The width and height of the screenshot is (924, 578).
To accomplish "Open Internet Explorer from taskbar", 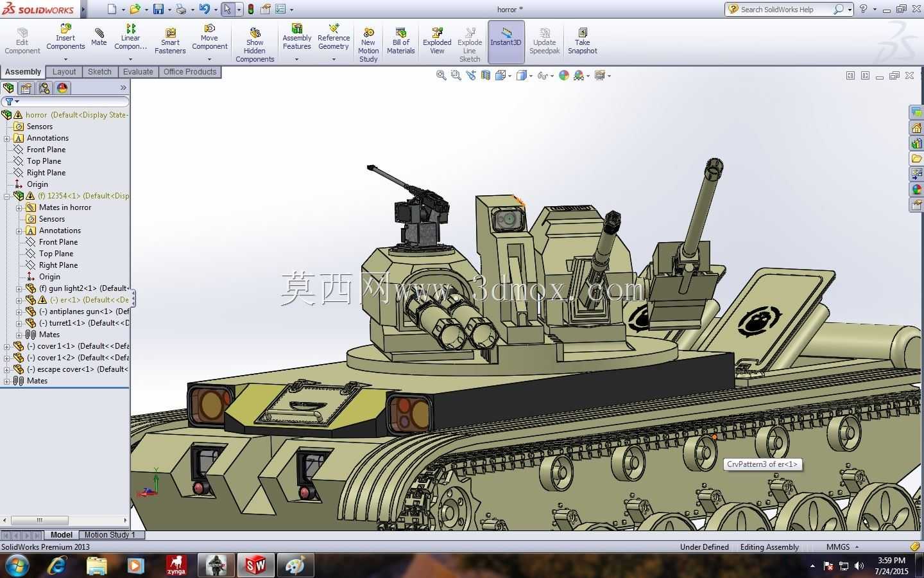I will pyautogui.click(x=56, y=566).
